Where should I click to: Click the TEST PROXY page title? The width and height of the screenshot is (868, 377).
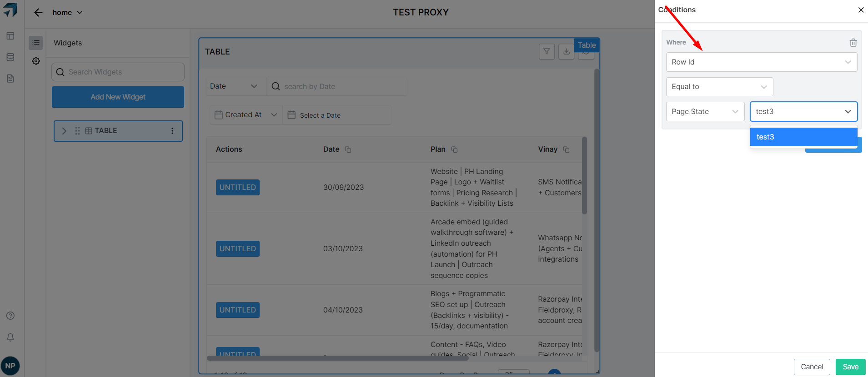point(421,13)
